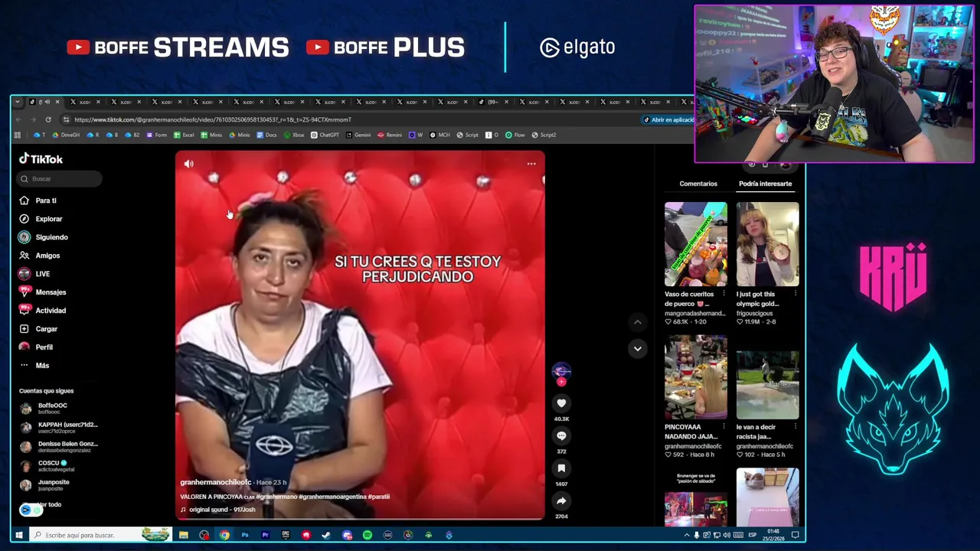Open the DriveGH bookmark
Screen dimensions: 980x551
66,135
